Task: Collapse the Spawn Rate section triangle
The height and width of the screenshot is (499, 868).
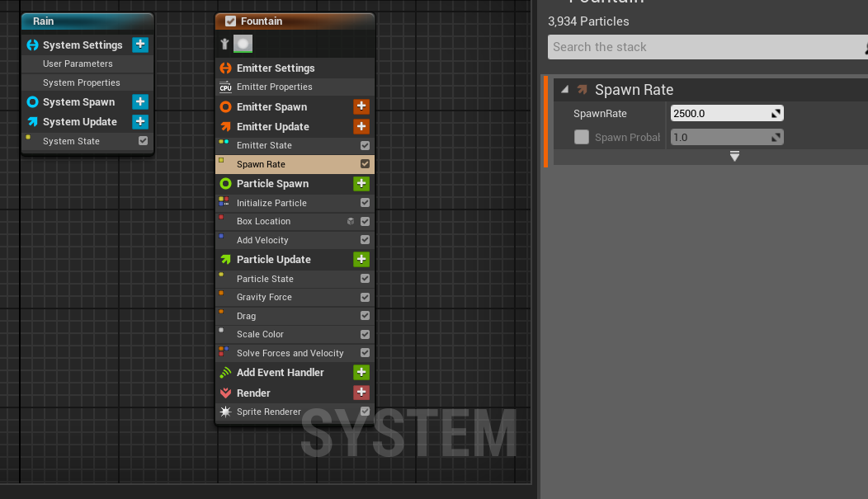Action: coord(565,90)
